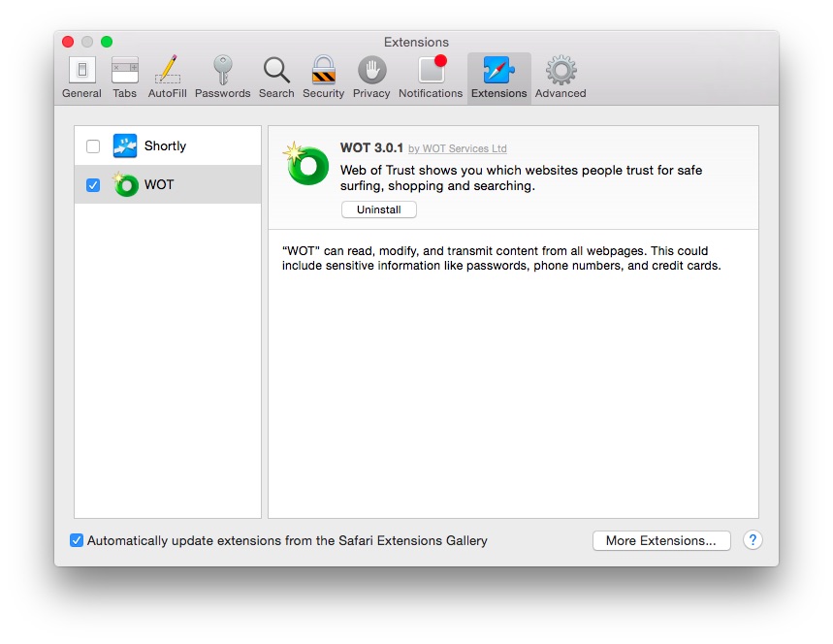Open the help question mark button

point(753,540)
